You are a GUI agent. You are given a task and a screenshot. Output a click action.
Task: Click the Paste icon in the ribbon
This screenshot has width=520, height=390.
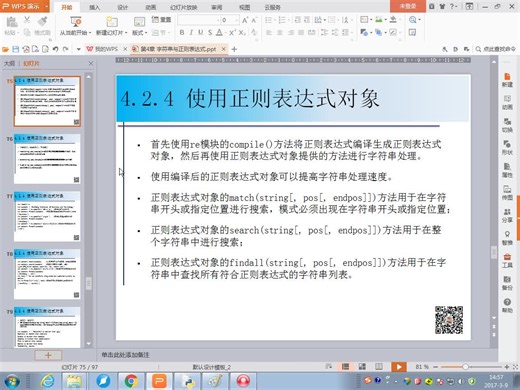tap(12, 22)
